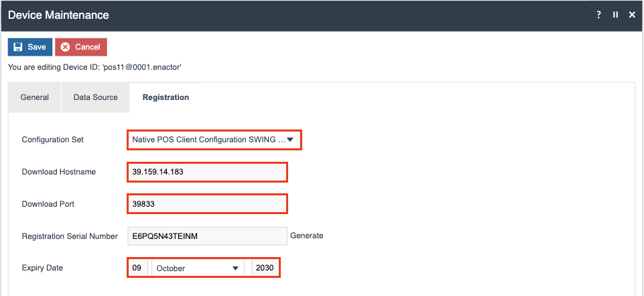
Task: Click the Expiry Date label
Action: tap(43, 268)
